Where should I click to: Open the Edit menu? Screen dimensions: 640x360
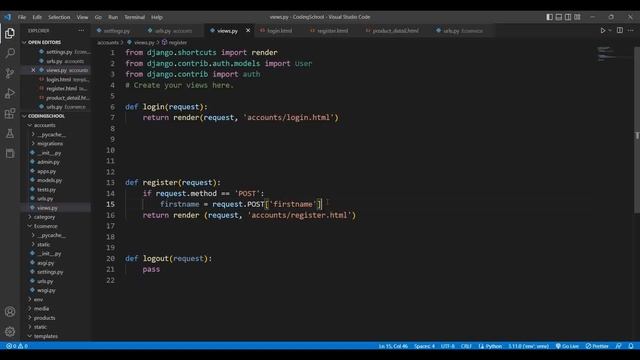37,17
